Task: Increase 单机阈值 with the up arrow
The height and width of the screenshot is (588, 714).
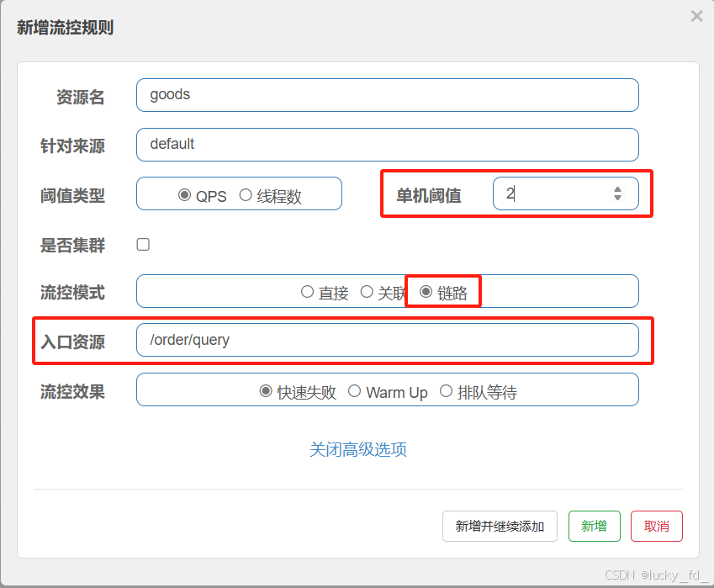Action: tap(617, 189)
